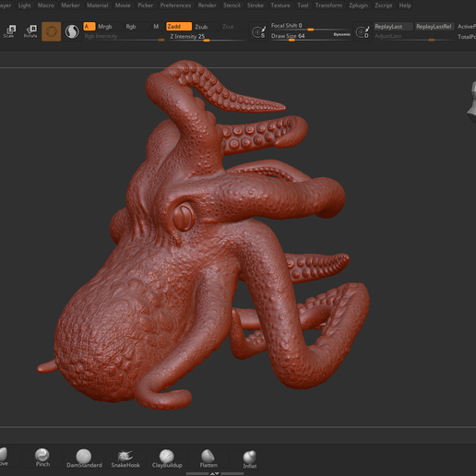Select the Pinch brush
Image resolution: width=476 pixels, height=476 pixels.
42,458
